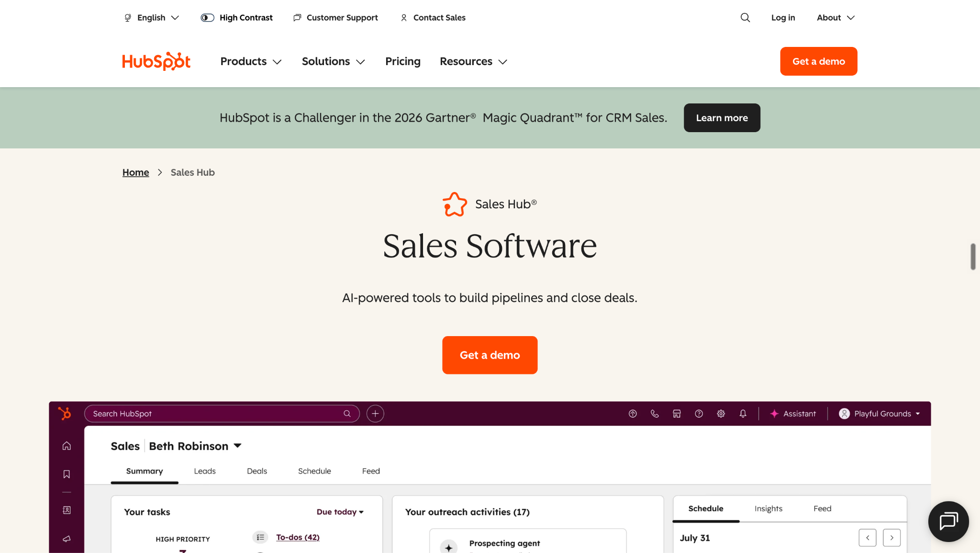Click the upgrade arrow icon in the app toolbar
This screenshot has height=553, width=980.
click(633, 414)
